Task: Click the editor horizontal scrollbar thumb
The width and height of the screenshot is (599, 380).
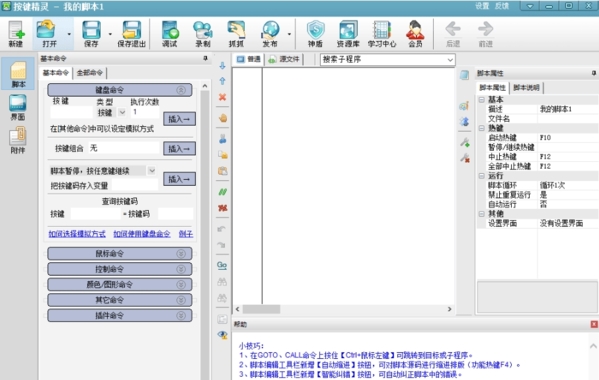Action: pyautogui.click(x=261, y=309)
